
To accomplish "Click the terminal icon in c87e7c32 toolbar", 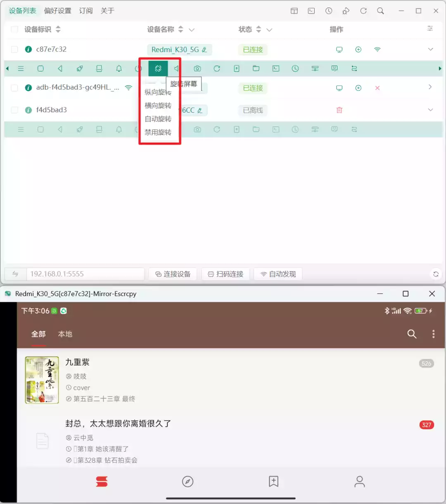I will pos(276,69).
